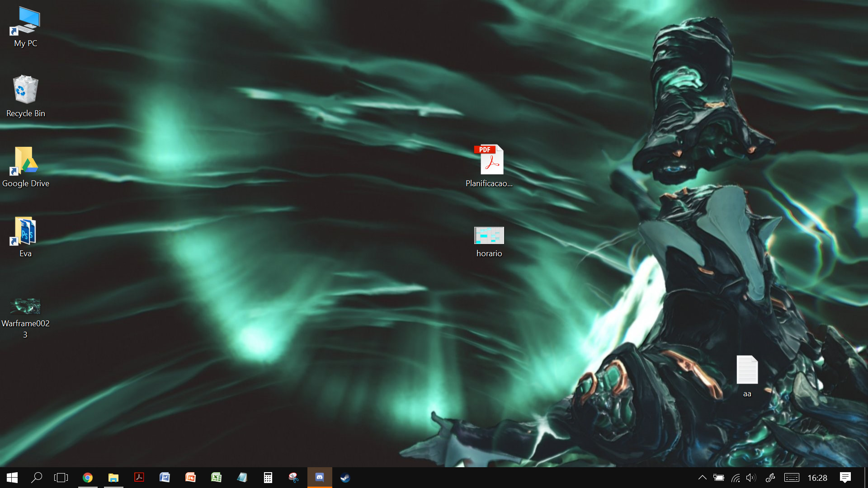Screen dimensions: 868x488
Task: Open File Explorer from the taskbar
Action: point(113,478)
